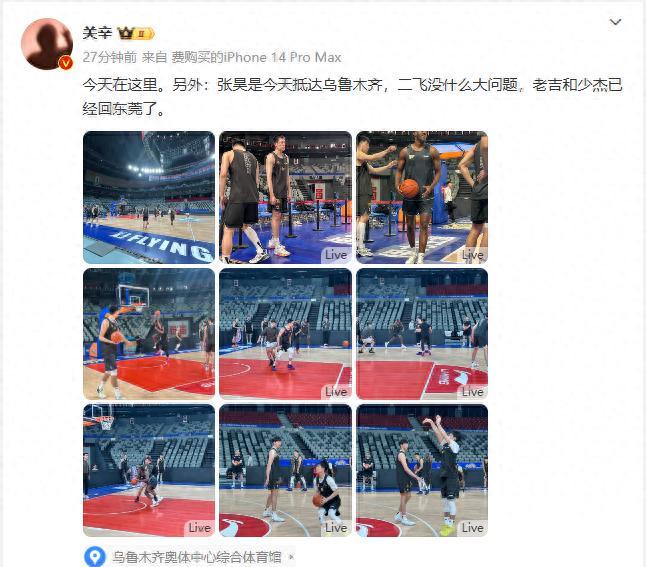Click the Live badge on the shooting photo

(472, 528)
